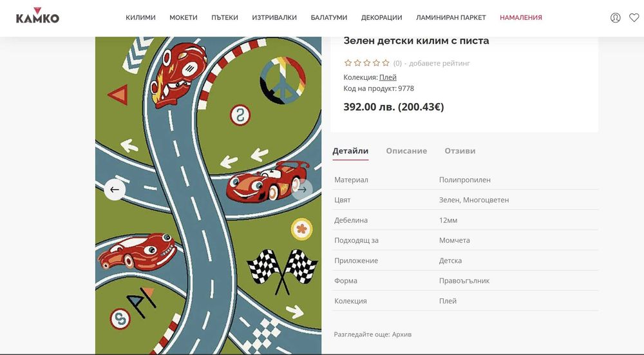Rate product with first star

[348, 63]
